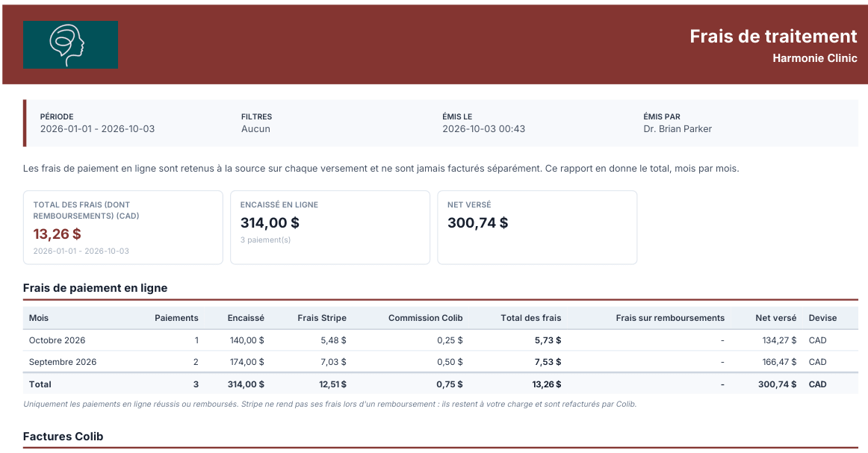Viewport: 868px width, 453px height.
Task: Select the 'Octobre 2026' row label
Action: 57,340
